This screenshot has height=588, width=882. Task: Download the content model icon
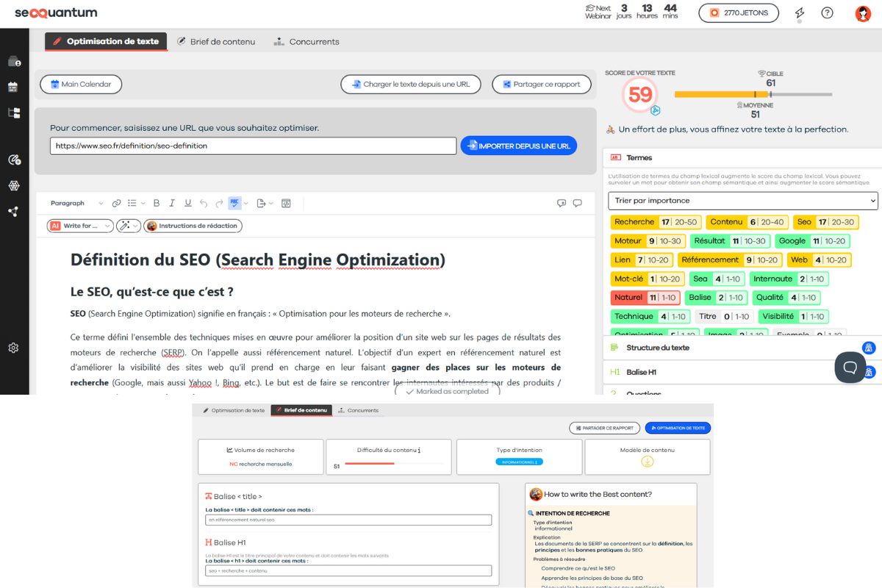(647, 462)
